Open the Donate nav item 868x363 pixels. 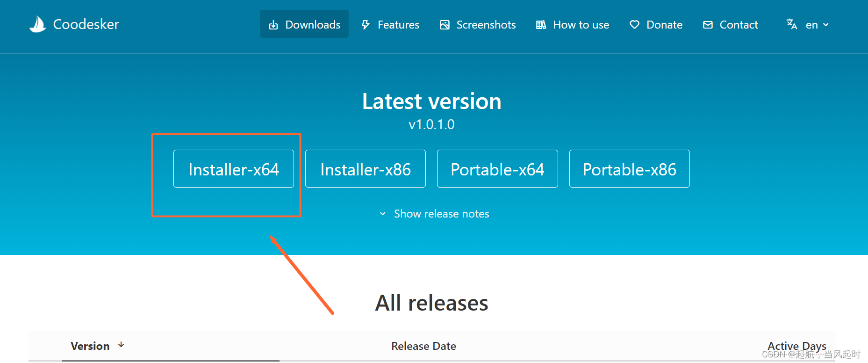[656, 24]
